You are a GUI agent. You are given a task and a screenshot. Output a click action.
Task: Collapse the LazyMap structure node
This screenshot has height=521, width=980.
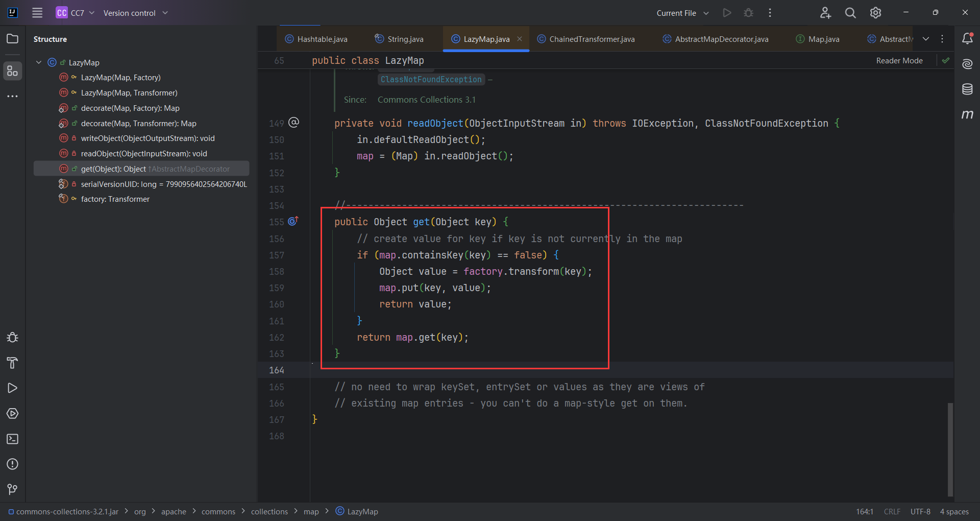point(39,62)
